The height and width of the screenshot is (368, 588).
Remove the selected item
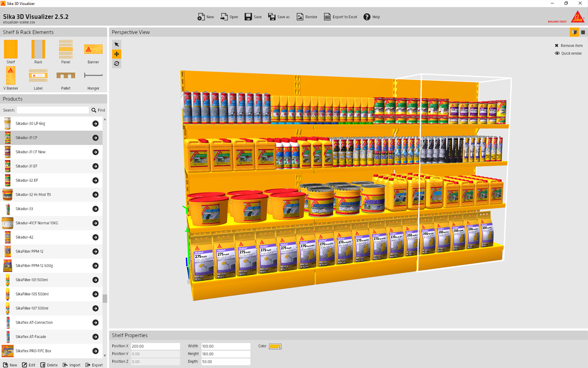point(568,45)
